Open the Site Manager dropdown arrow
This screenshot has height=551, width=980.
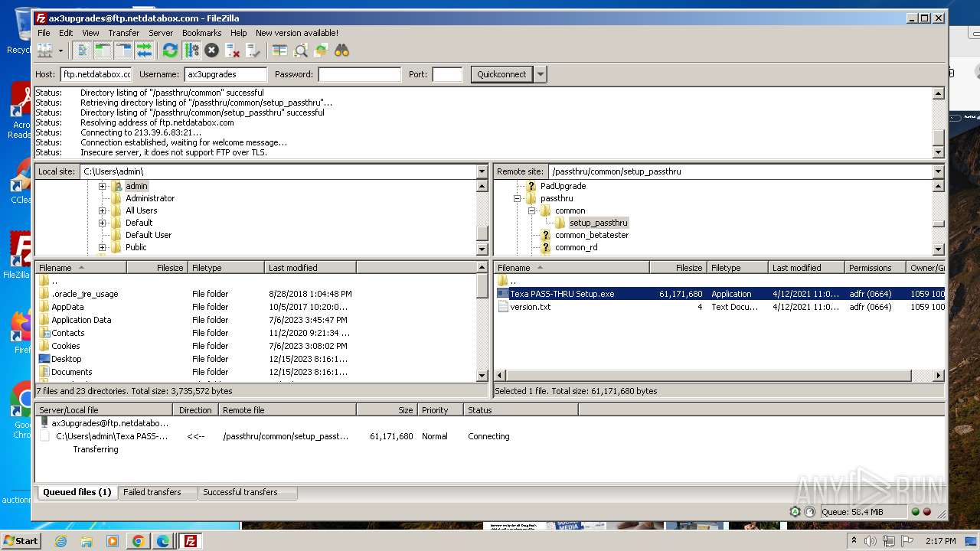pos(60,51)
